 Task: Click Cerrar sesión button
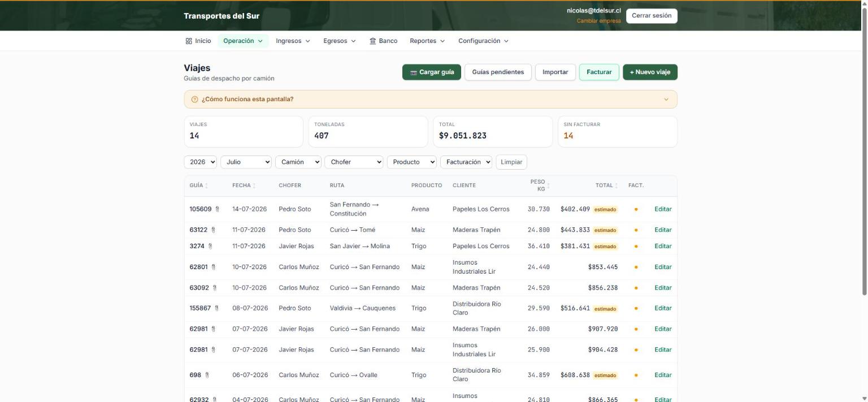[x=652, y=16]
